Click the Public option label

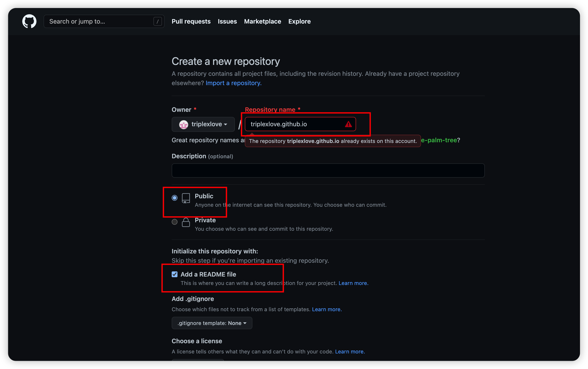point(204,196)
